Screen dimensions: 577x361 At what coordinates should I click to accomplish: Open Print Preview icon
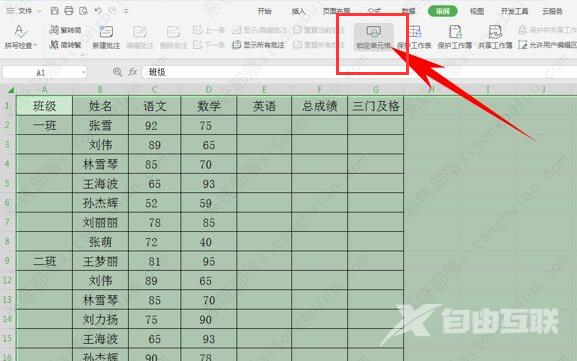coord(83,11)
